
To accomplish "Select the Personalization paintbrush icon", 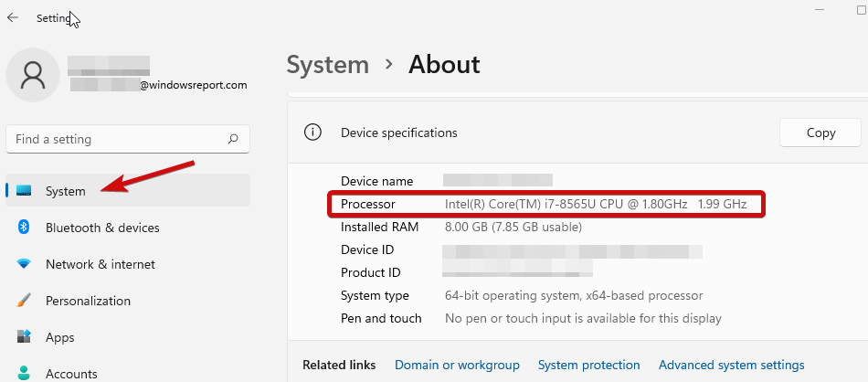I will pos(25,301).
